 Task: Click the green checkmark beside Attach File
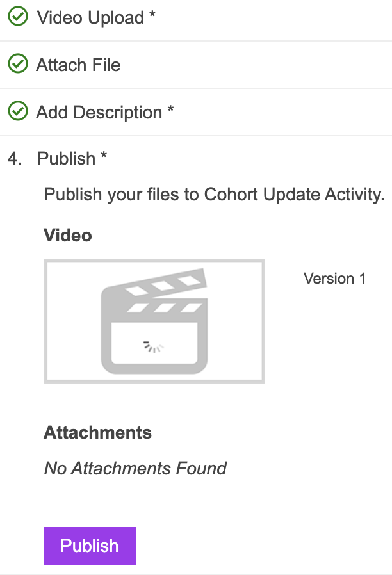coord(17,65)
